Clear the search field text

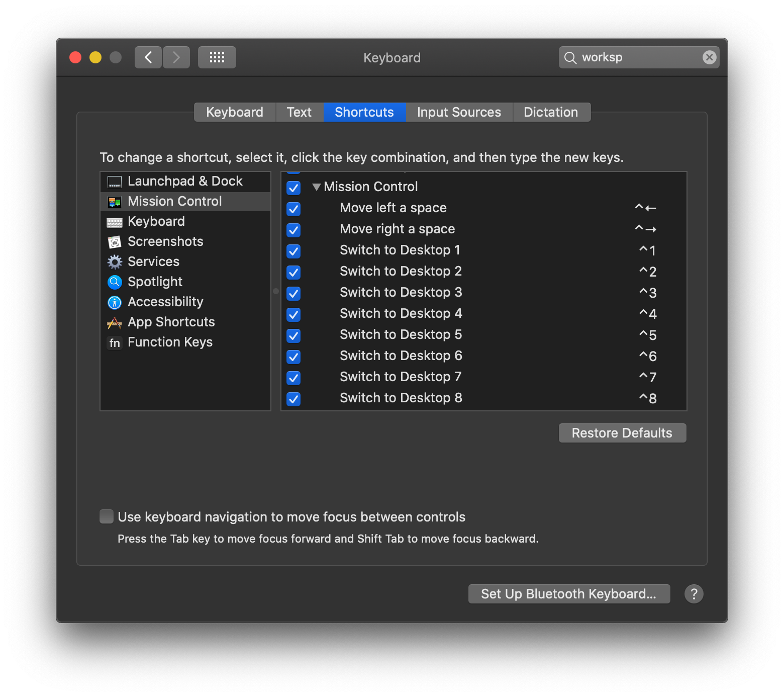pos(709,57)
